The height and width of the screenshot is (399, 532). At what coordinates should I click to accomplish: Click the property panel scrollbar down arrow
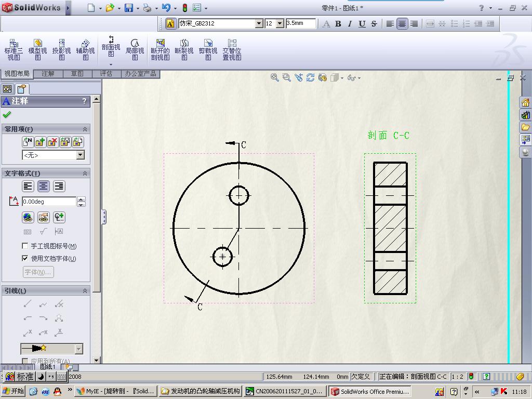96,361
